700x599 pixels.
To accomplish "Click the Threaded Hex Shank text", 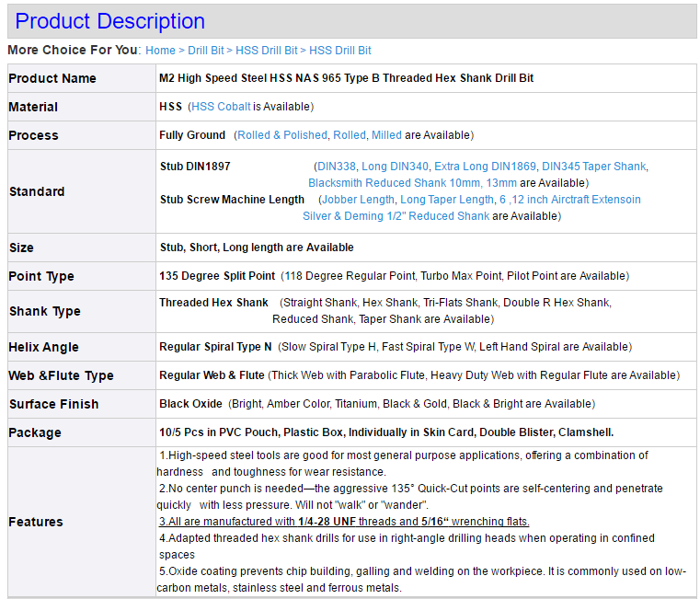I will tap(213, 303).
